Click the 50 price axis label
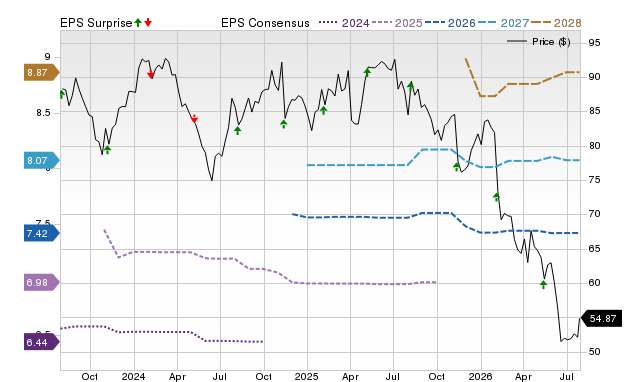 [594, 351]
